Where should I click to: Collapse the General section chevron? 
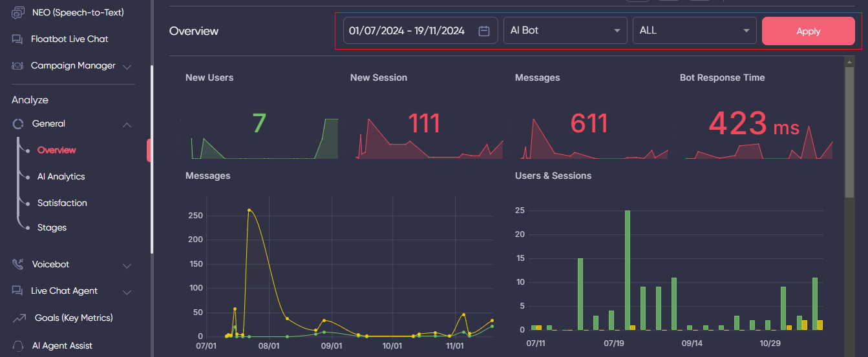(x=127, y=125)
